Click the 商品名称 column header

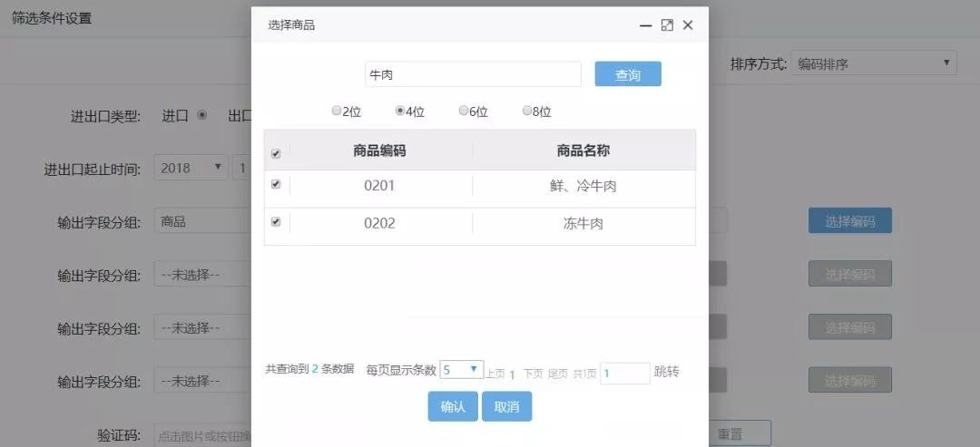(583, 151)
